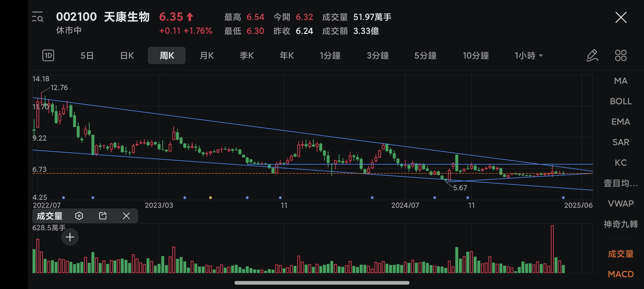Click the 12.76 high price label
Image resolution: width=644 pixels, height=289 pixels.
pyautogui.click(x=59, y=87)
